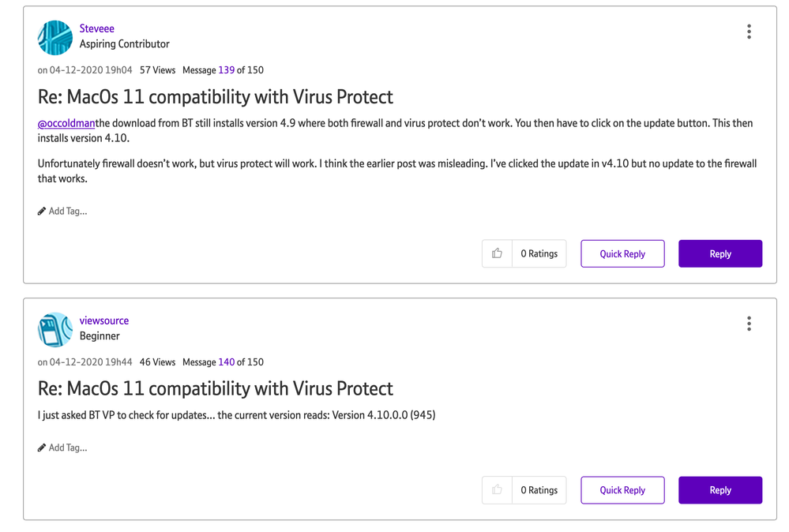View 0 Ratings on viewsource's post

[539, 490]
